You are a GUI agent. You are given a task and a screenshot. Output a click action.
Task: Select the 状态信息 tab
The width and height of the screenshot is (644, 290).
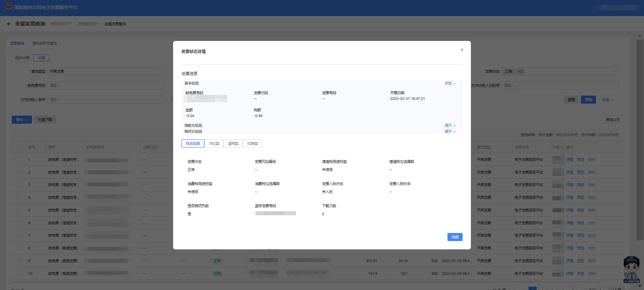click(x=193, y=143)
